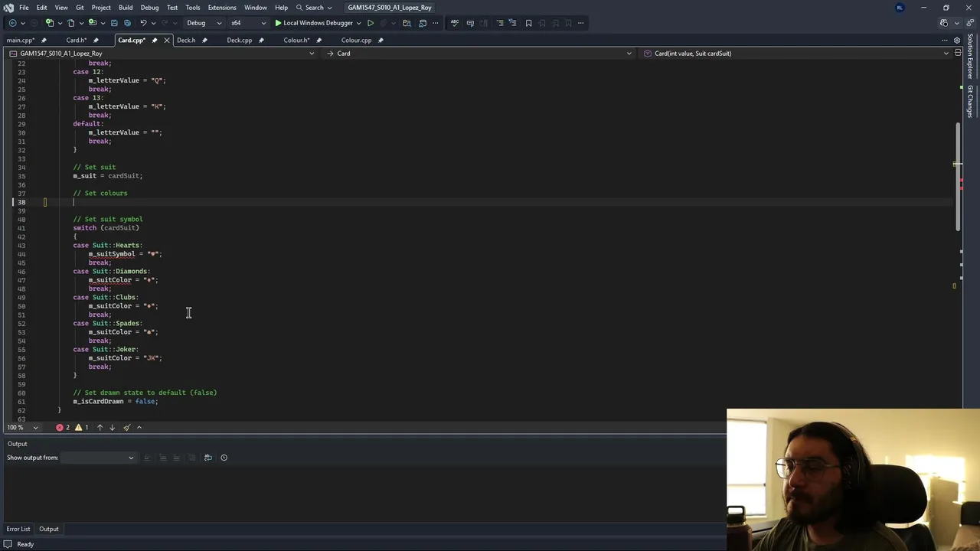Click the navigate backward arrow icon

[x=12, y=23]
